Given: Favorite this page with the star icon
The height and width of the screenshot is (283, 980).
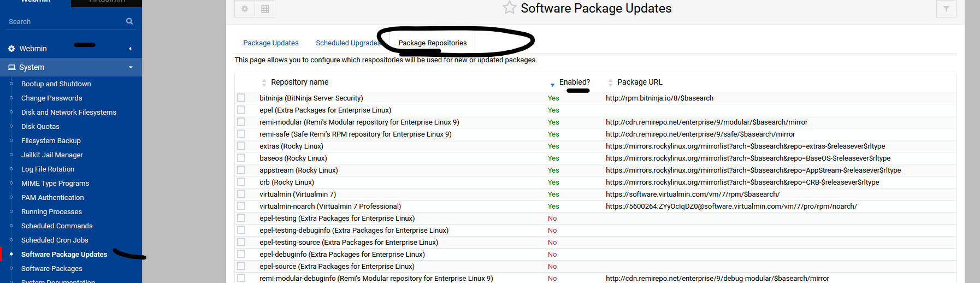Looking at the screenshot, I should click(509, 8).
